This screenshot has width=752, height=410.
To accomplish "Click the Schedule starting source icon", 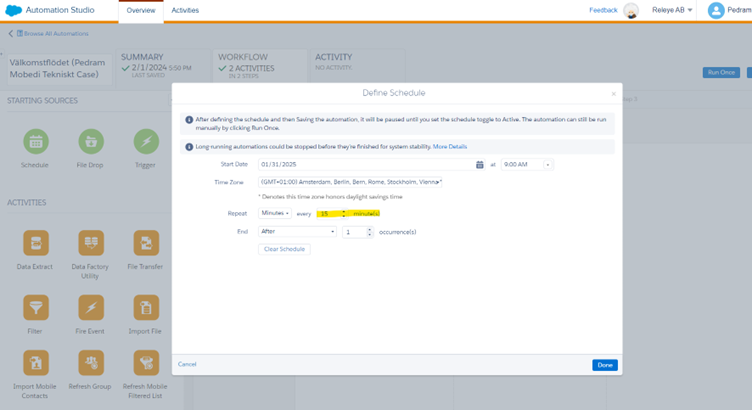I will [x=35, y=141].
